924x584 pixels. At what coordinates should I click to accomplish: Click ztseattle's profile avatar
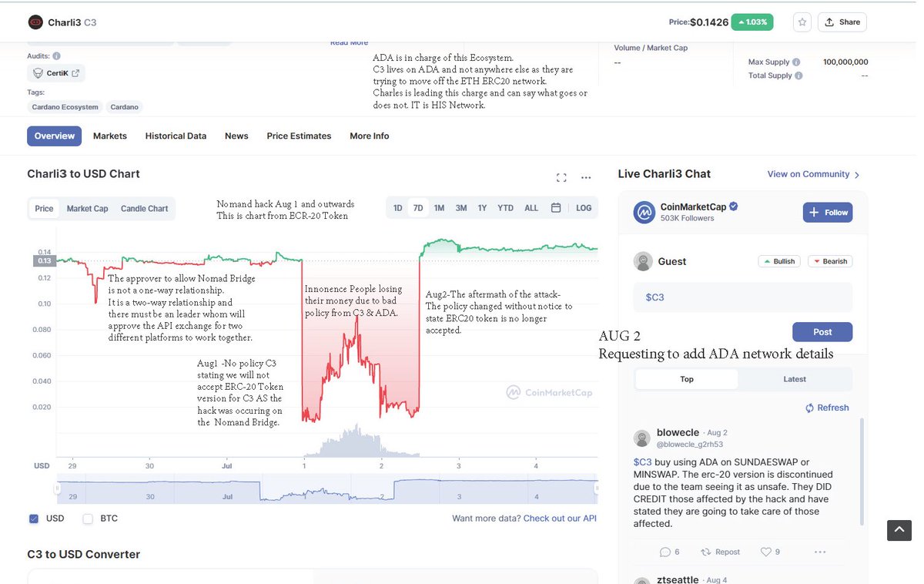pyautogui.click(x=642, y=582)
